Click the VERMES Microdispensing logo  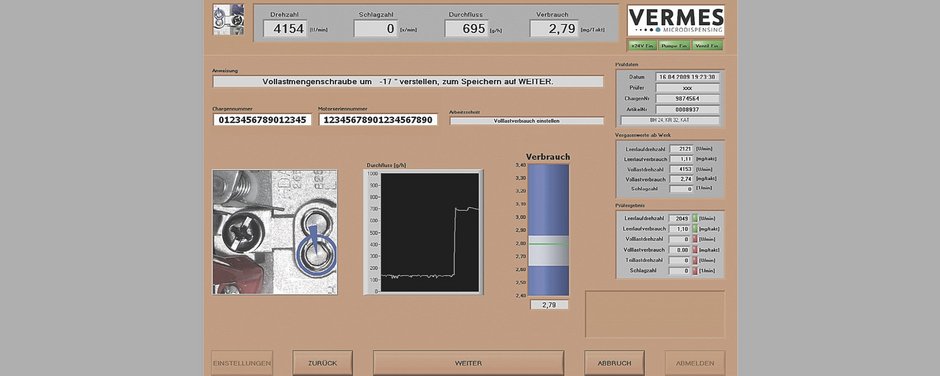coord(676,20)
